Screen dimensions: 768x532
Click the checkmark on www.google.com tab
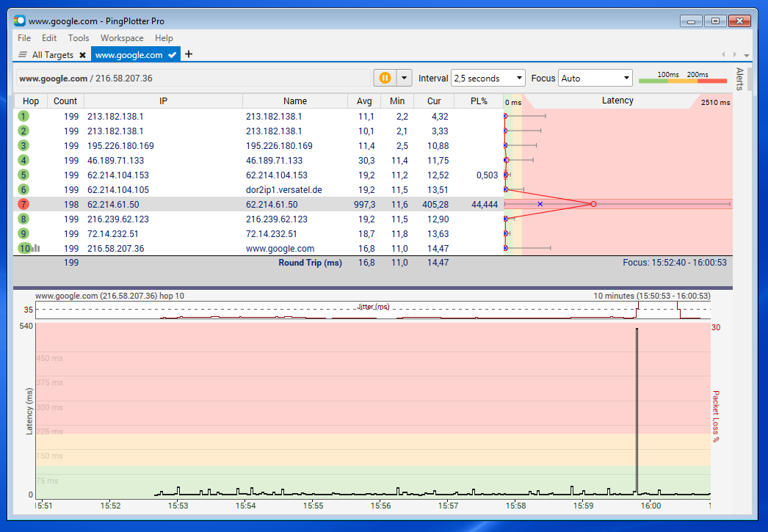click(x=172, y=55)
